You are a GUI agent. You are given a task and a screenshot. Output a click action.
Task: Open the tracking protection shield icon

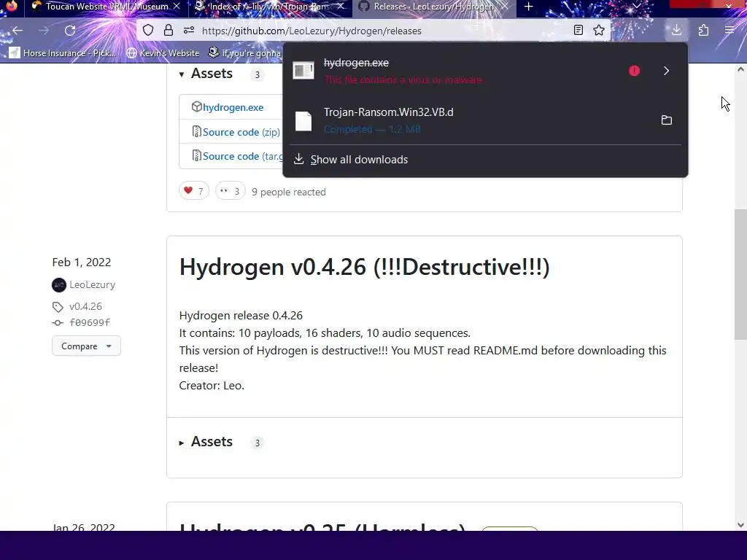click(148, 31)
